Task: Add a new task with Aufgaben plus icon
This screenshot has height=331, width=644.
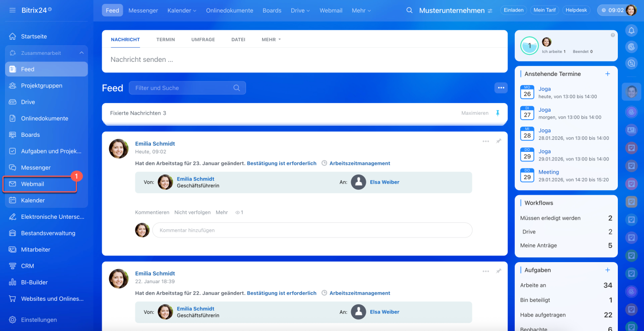Action: click(607, 270)
